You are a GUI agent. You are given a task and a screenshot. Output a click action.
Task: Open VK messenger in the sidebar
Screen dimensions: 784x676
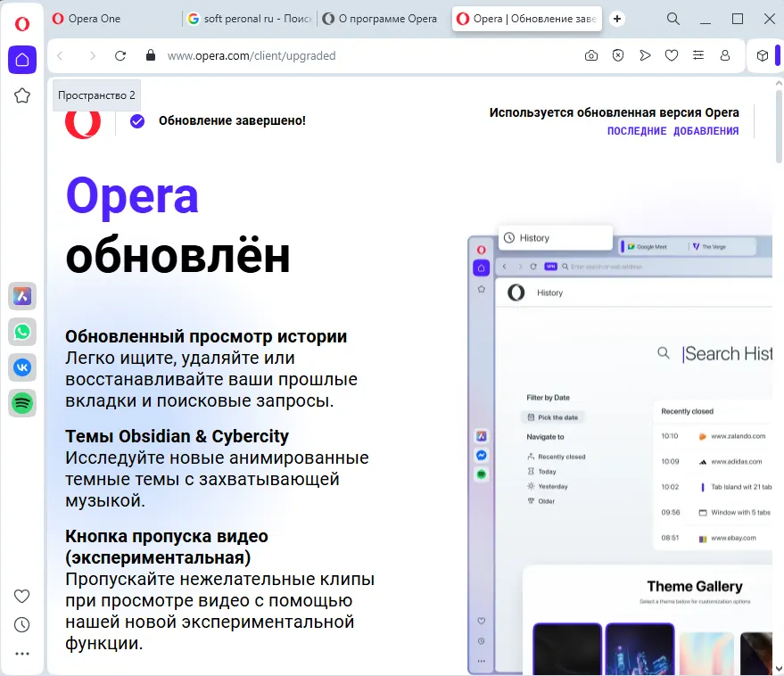point(21,367)
